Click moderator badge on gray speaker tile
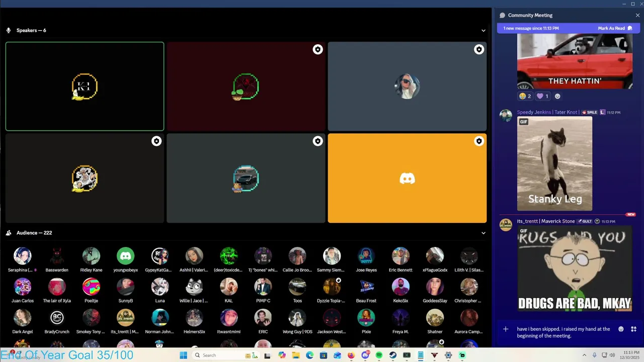 tap(478, 49)
